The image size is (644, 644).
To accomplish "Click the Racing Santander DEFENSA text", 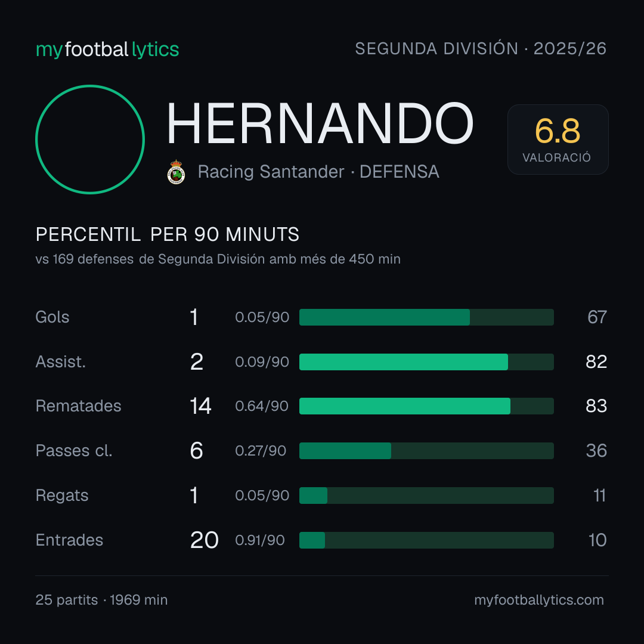I will [318, 172].
